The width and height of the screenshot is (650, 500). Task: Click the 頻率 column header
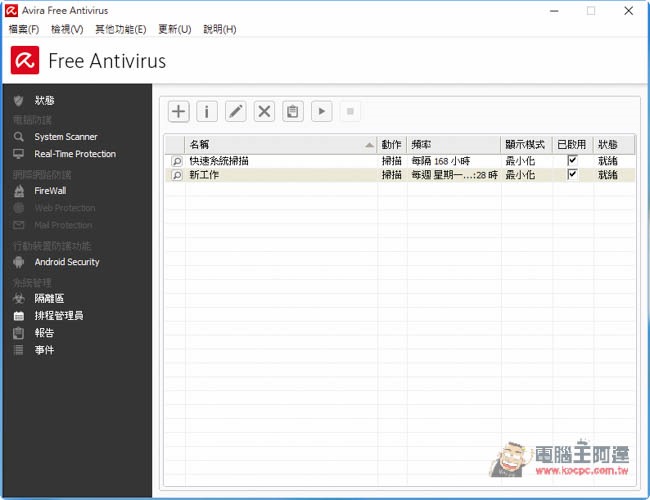[453, 144]
